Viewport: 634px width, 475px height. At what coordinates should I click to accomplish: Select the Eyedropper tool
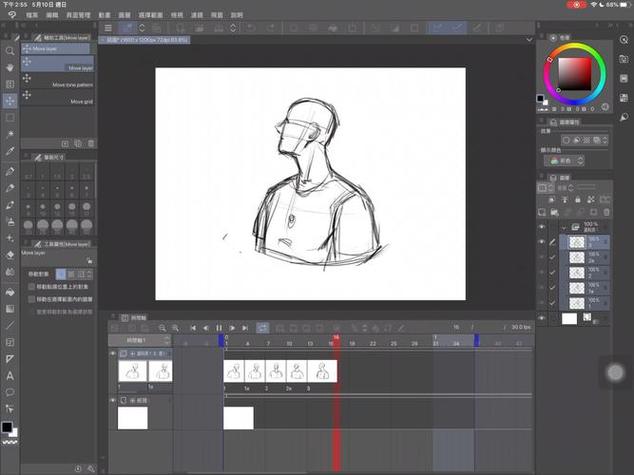tap(10, 151)
